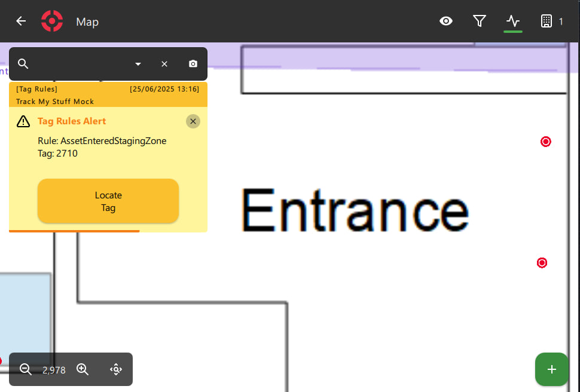Image resolution: width=580 pixels, height=392 pixels.
Task: Select the lower red tag marker
Action: tap(542, 263)
